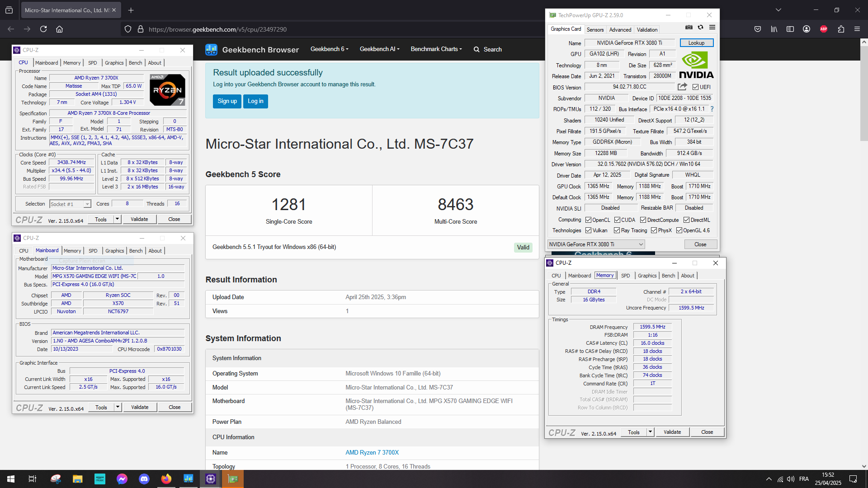
Task: Take a GPU-Z screenshot with the camera icon
Action: [689, 28]
